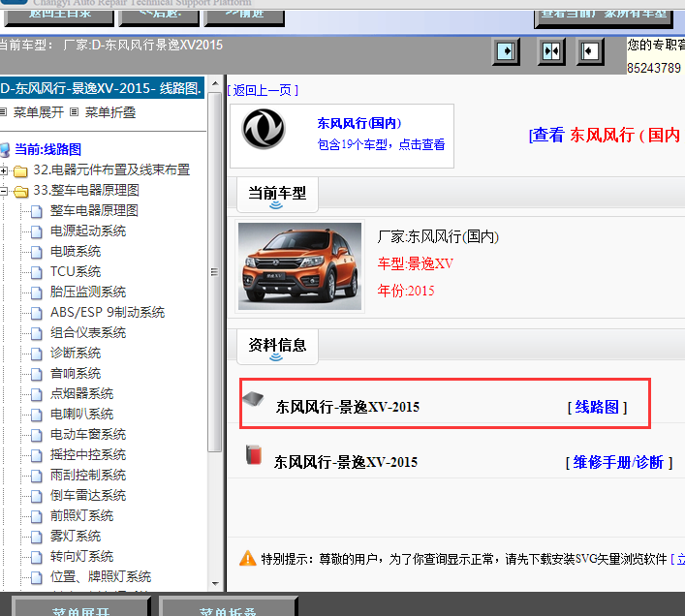The height and width of the screenshot is (616, 685).
Task: Click scroll-up arrow of tree panel
Action: point(215,83)
